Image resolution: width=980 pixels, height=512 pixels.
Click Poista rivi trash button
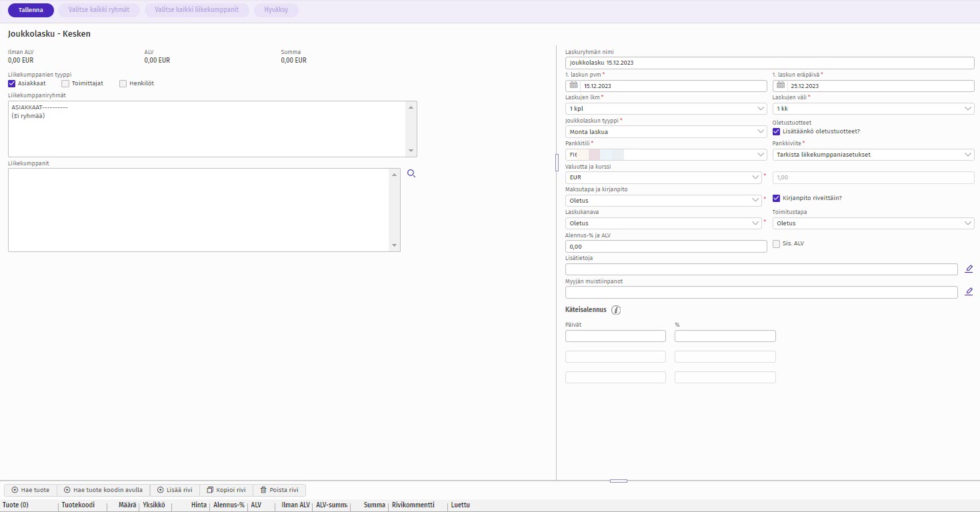[279, 490]
